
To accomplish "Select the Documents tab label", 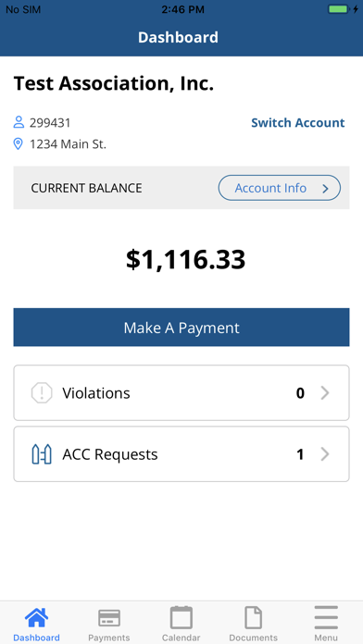I will [x=253, y=638].
